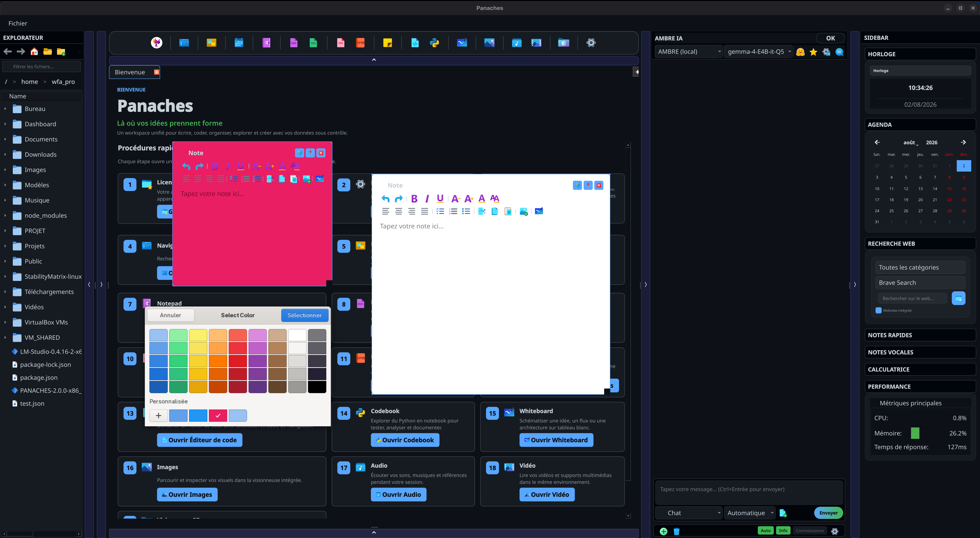980x538 pixels.
Task: Open the Automatique dropdown
Action: coord(750,513)
